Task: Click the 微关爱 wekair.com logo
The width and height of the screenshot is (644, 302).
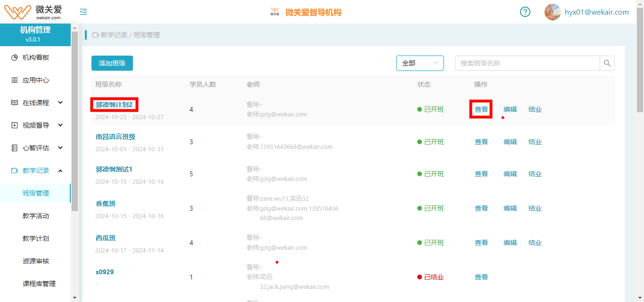Action: (33, 12)
